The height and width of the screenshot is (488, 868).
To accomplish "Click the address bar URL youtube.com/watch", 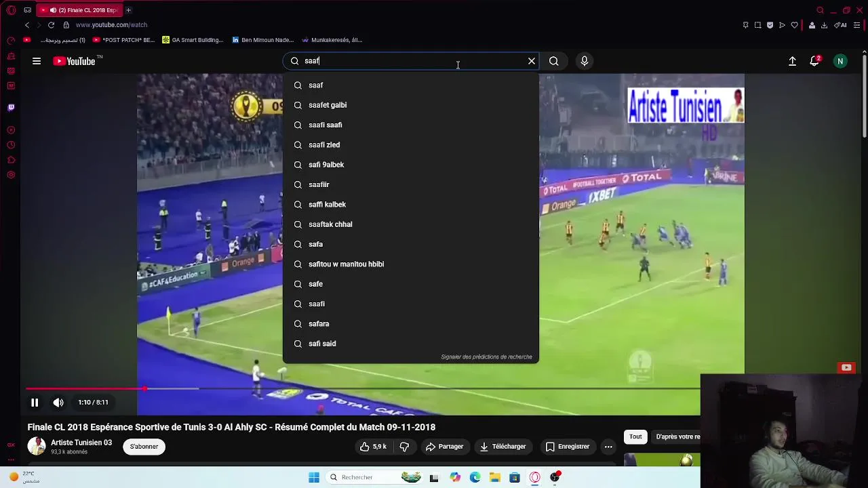I will tap(111, 25).
